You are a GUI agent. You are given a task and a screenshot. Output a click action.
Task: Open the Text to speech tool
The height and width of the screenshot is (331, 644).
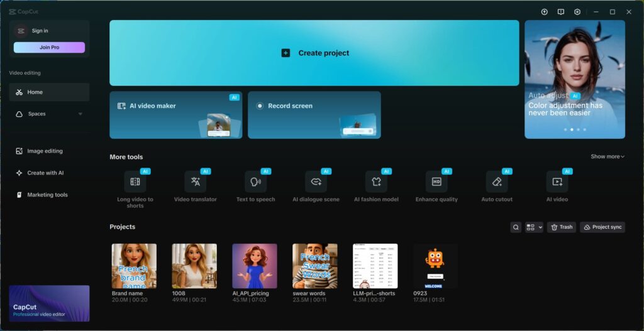[x=255, y=182]
